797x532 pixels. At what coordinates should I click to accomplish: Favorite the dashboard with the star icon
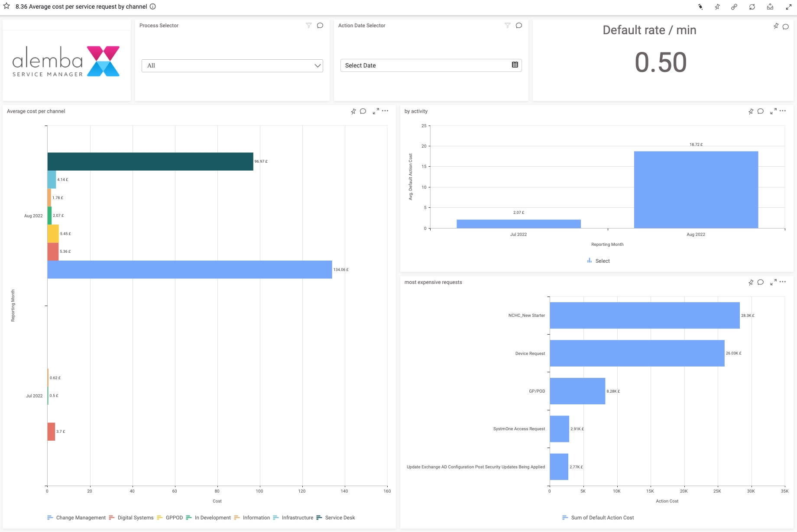click(x=6, y=6)
